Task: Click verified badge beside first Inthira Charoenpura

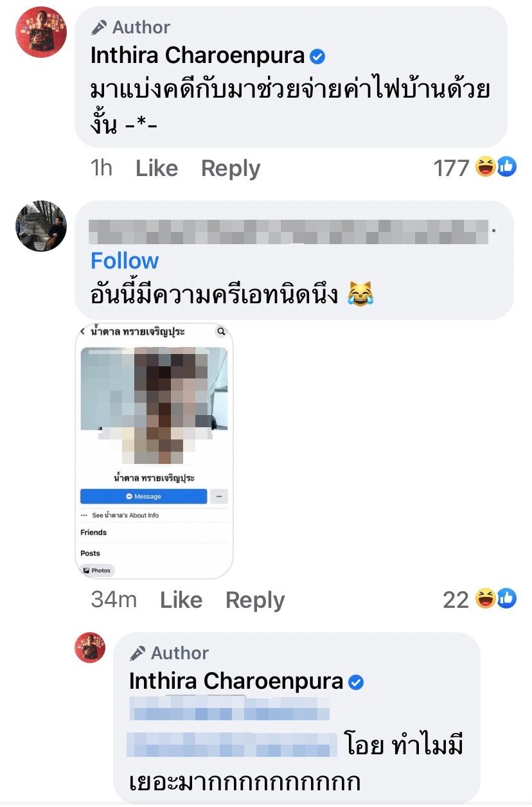Action: tap(317, 57)
